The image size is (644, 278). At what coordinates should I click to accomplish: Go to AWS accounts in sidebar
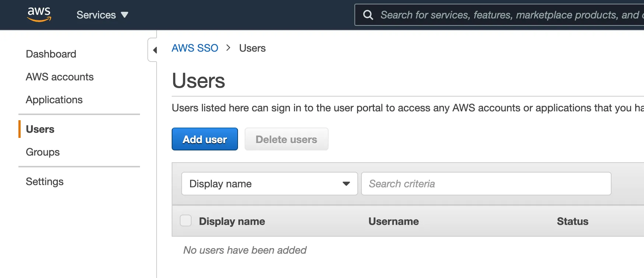[60, 77]
